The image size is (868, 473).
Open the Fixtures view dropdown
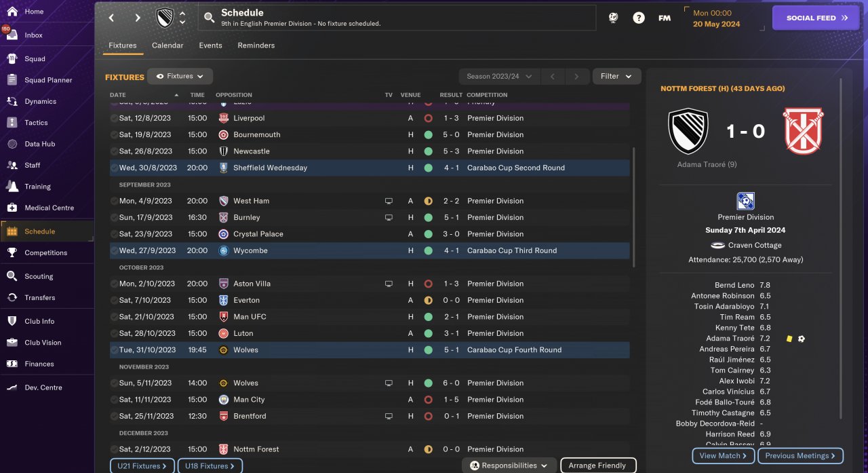tap(180, 76)
